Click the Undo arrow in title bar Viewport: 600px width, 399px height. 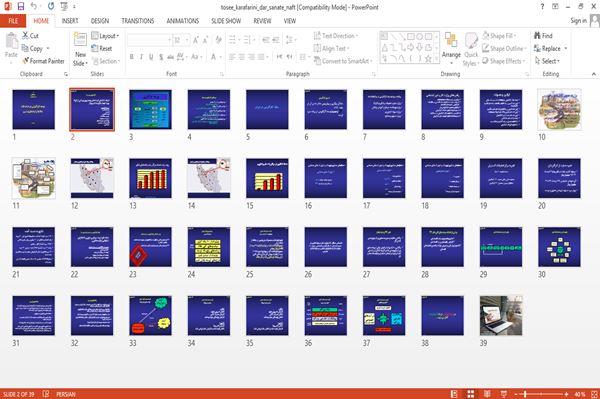(x=34, y=6)
